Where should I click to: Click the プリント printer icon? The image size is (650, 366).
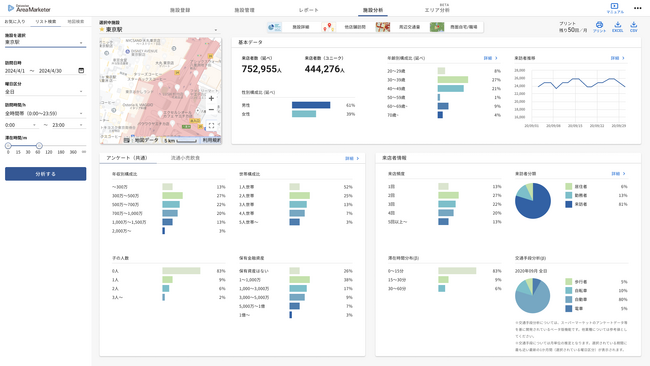[x=599, y=27]
